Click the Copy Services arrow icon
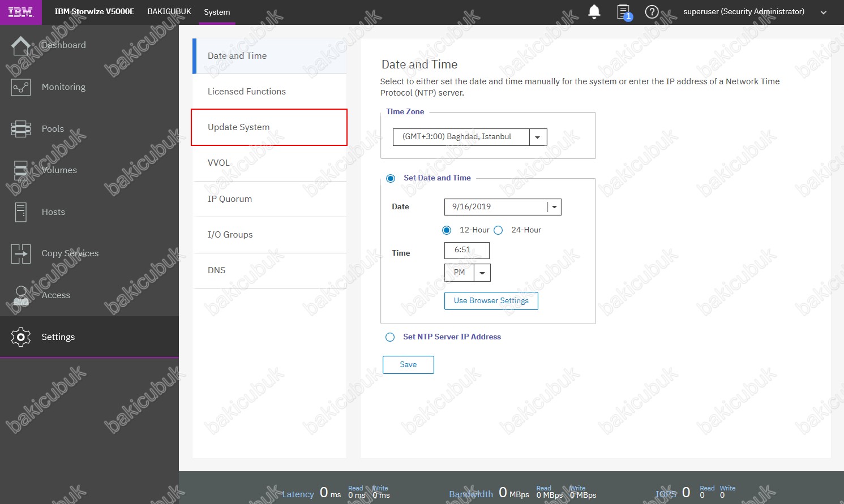The width and height of the screenshot is (844, 504). tap(21, 253)
